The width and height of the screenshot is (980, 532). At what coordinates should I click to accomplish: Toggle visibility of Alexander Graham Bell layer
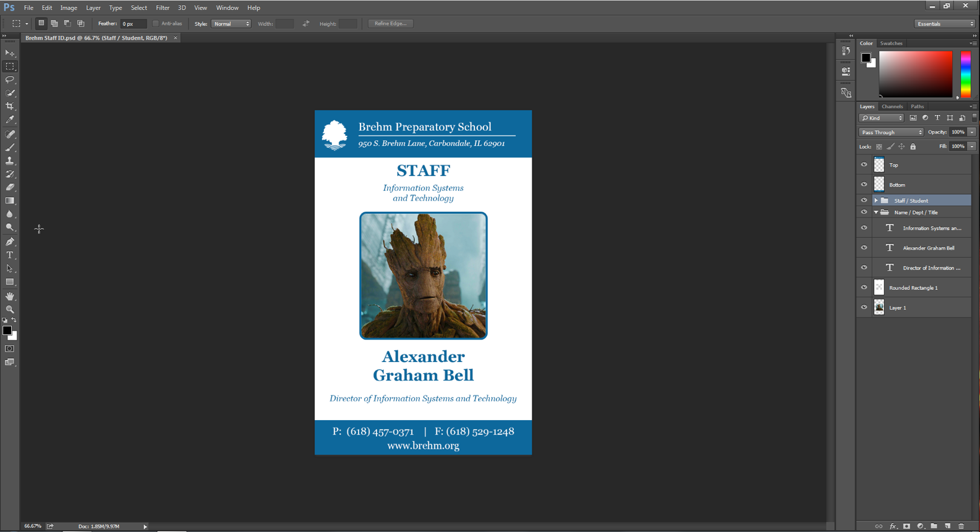click(x=864, y=248)
